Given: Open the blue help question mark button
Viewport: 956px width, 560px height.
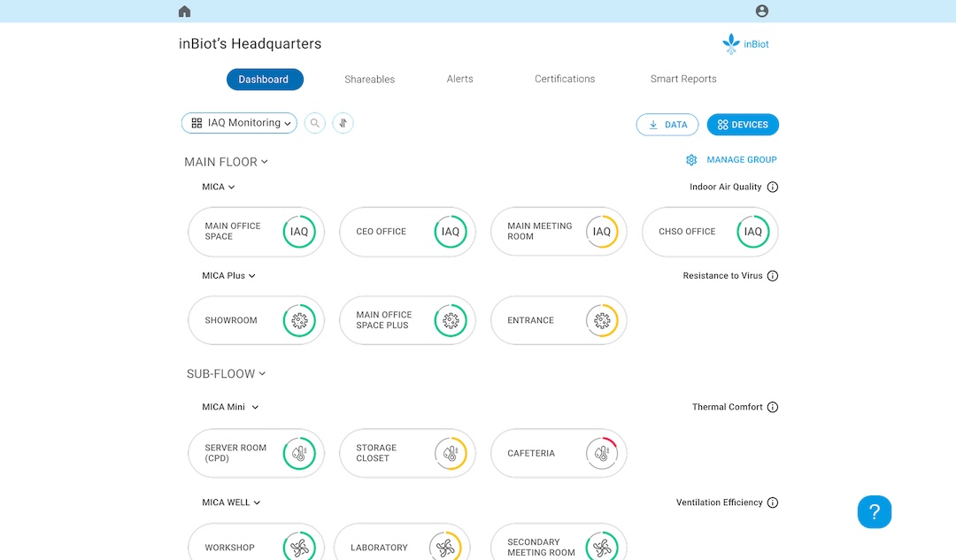Looking at the screenshot, I should point(875,512).
